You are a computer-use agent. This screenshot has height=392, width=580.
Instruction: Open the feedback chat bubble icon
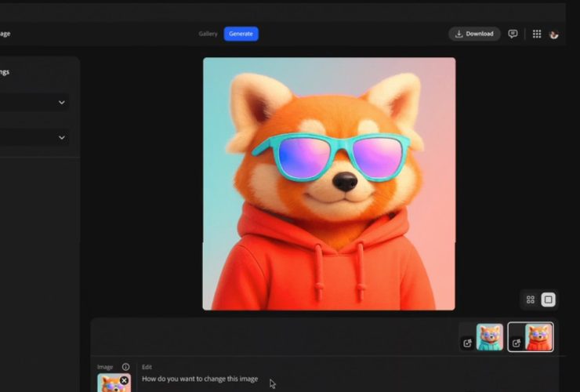coord(513,34)
